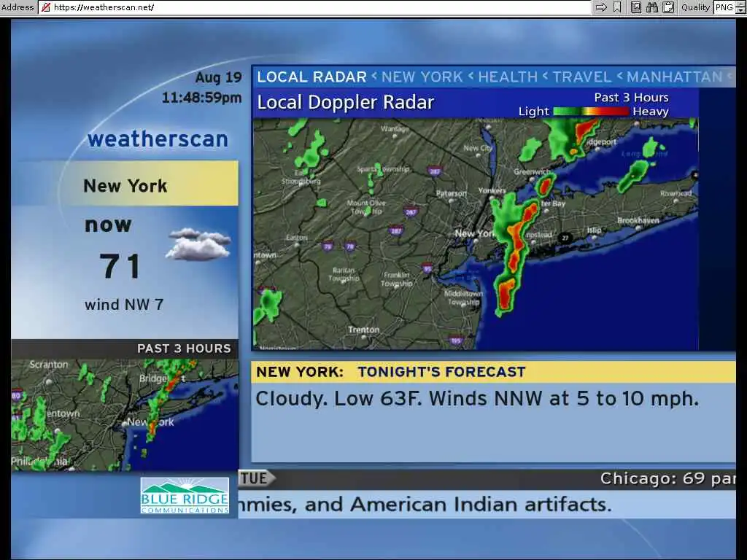Viewport: 747px width, 560px height.
Task: Click the wind NW 7 text
Action: pyautogui.click(x=124, y=304)
